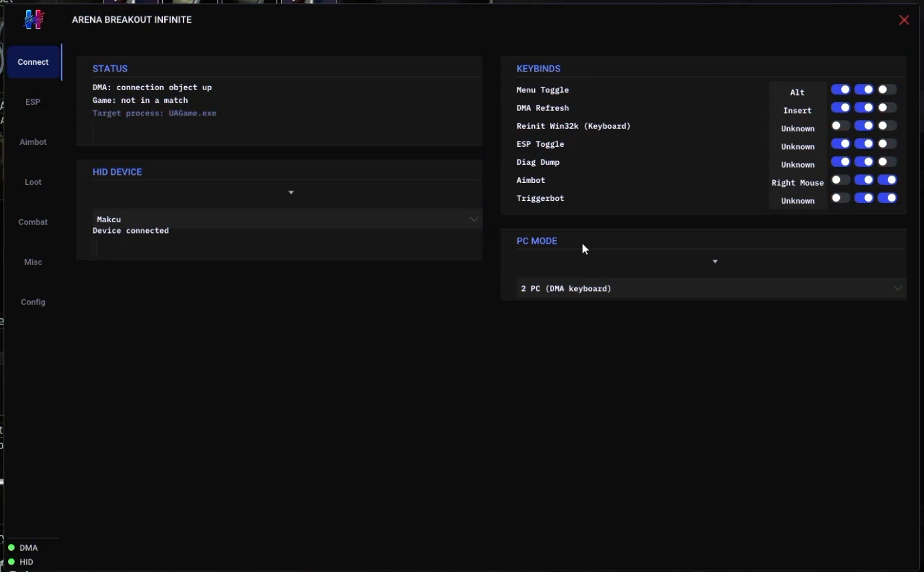Enable the first switch in Aimbot keybind row
924x572 pixels.
pos(841,180)
